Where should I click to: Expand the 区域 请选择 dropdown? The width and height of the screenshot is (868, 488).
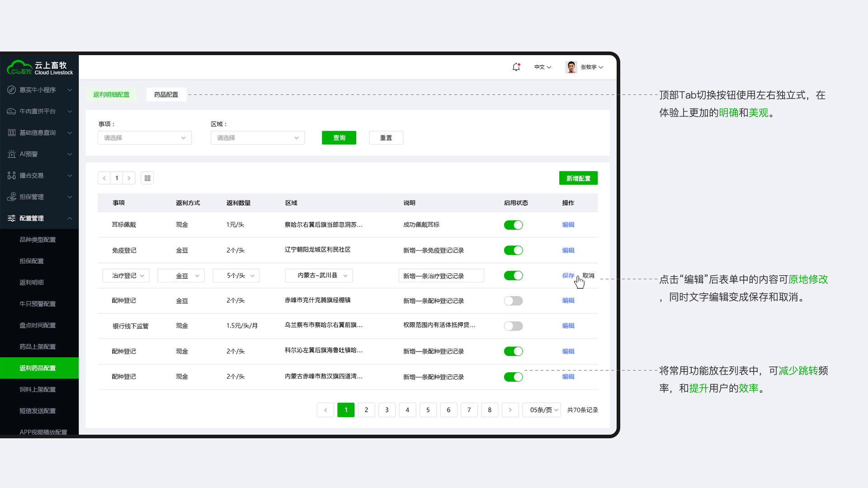point(257,137)
